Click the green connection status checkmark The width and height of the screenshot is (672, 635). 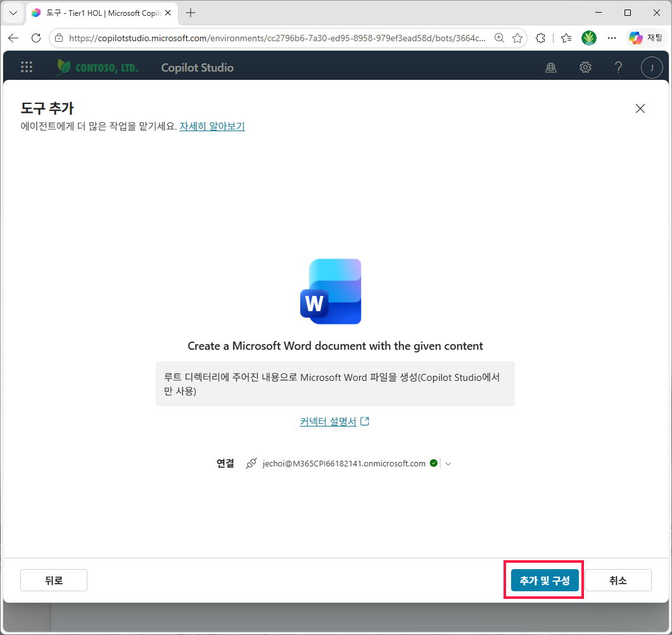pyautogui.click(x=434, y=463)
